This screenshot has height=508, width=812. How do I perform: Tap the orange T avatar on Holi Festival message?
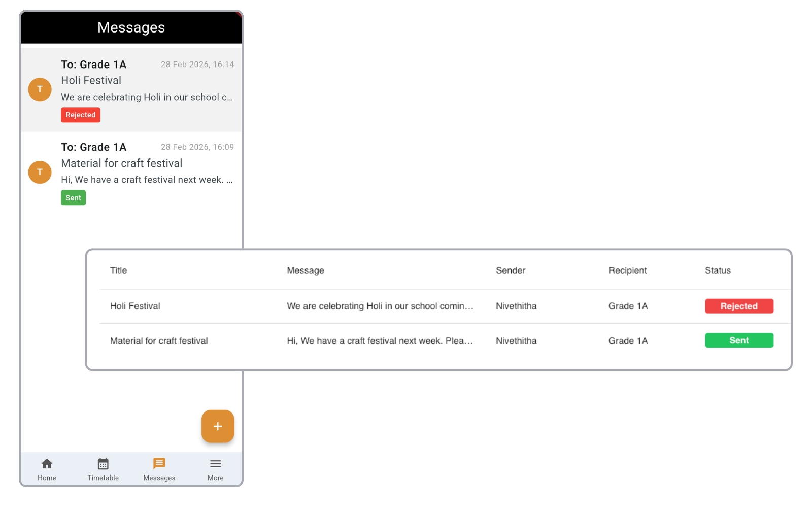(x=40, y=89)
